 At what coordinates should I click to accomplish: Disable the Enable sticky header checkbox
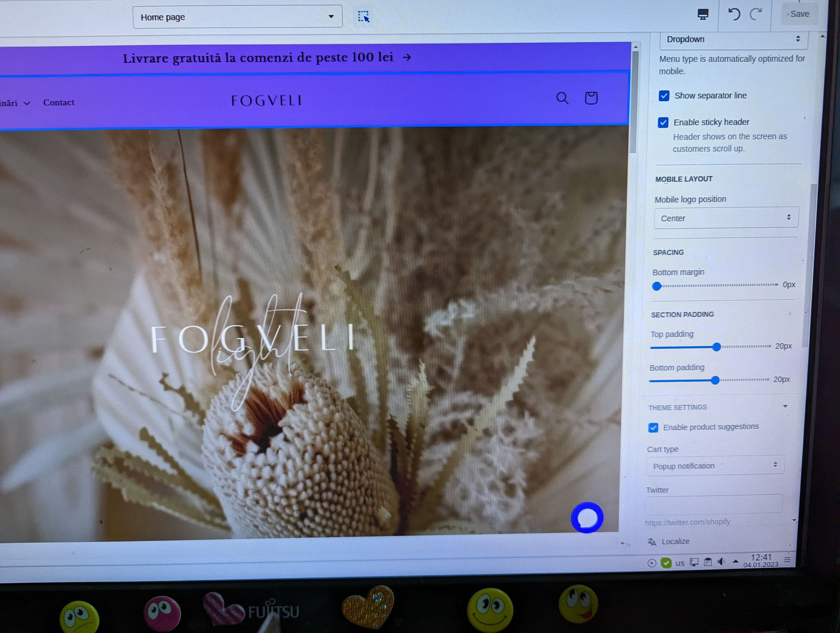(x=663, y=122)
